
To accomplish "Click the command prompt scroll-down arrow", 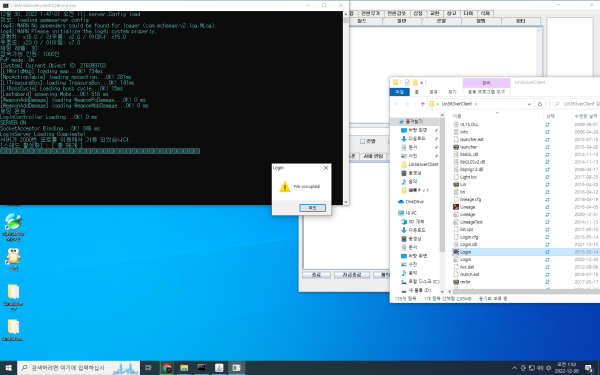I will pos(346,202).
